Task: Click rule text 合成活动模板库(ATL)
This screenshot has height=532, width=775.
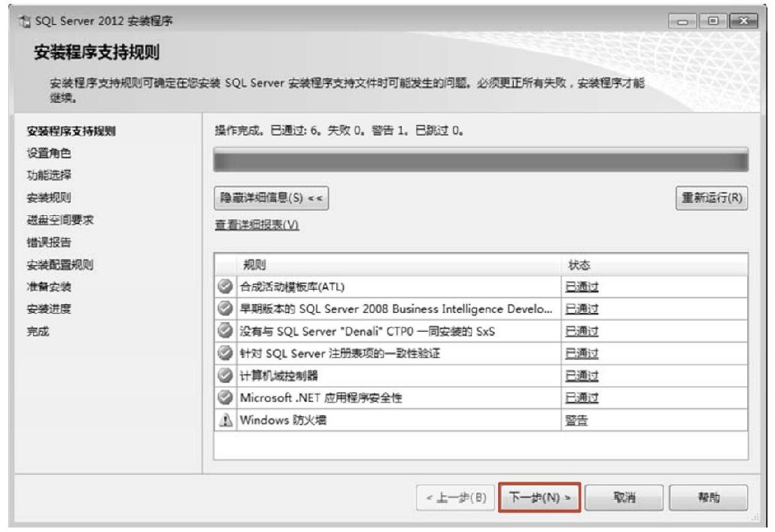Action: click(292, 287)
